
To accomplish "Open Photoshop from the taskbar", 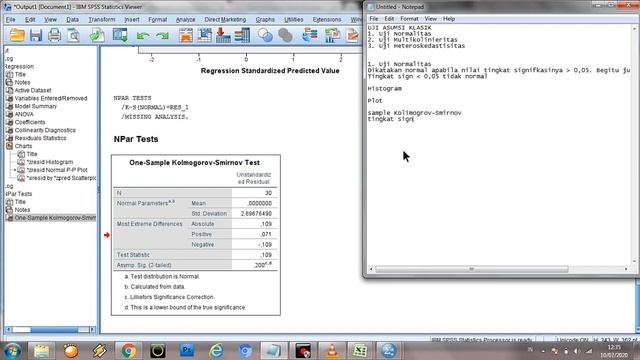I will point(187,351).
